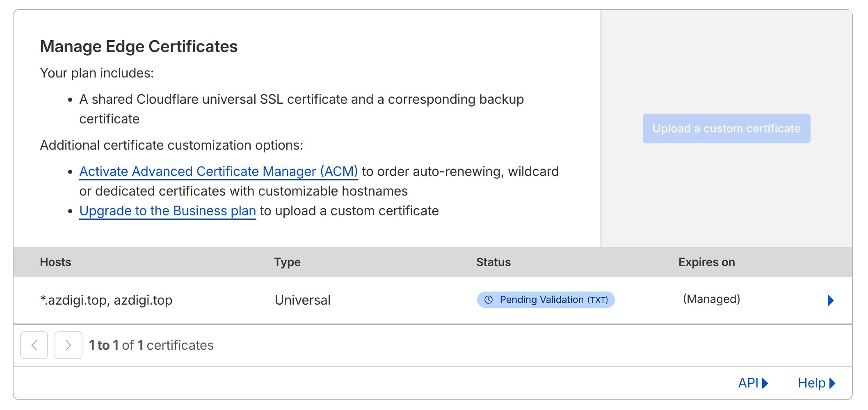This screenshot has width=868, height=410.
Task: Click the blue triangle at the certificate row end
Action: tap(831, 300)
